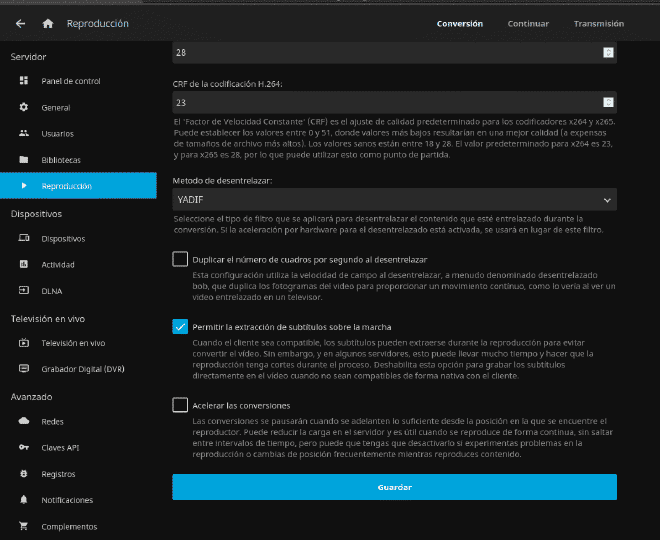Click the Notificaciones bell icon
Image resolution: width=660 pixels, height=540 pixels.
tap(24, 500)
